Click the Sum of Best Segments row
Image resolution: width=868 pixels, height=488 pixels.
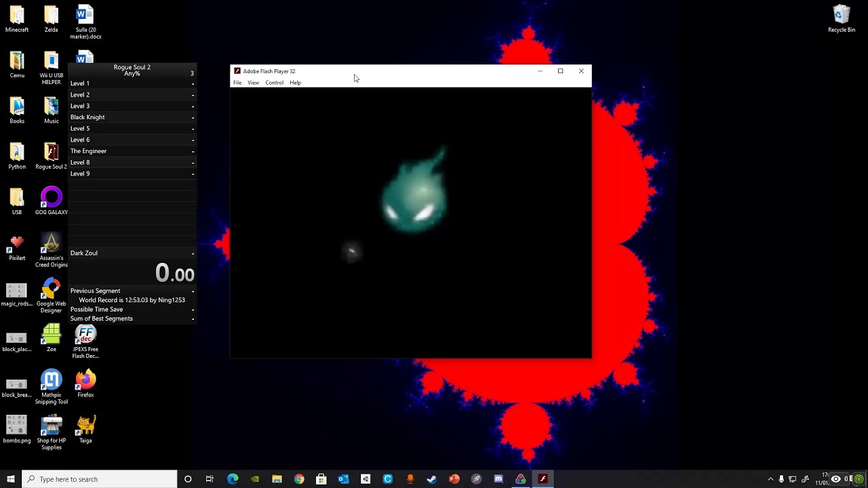(132, 319)
